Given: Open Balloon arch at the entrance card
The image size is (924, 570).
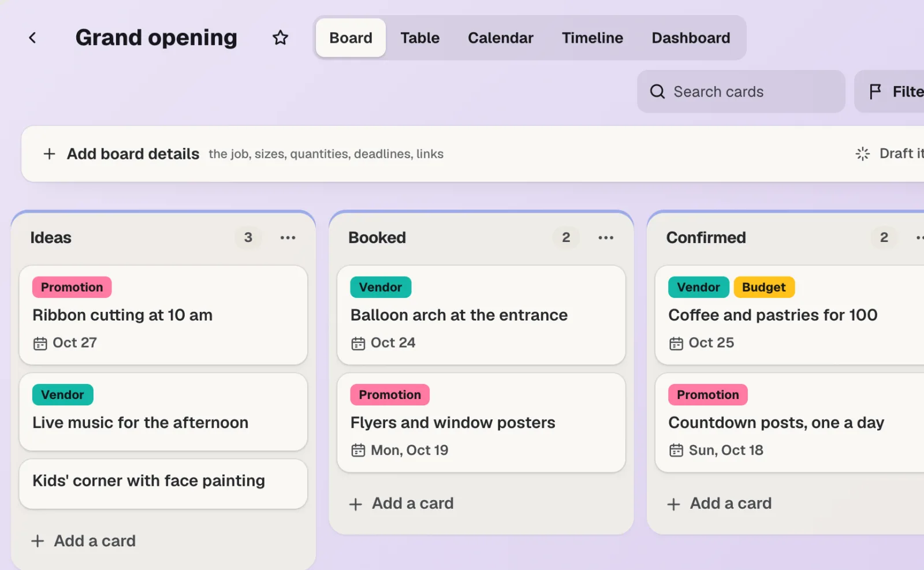Looking at the screenshot, I should [481, 315].
